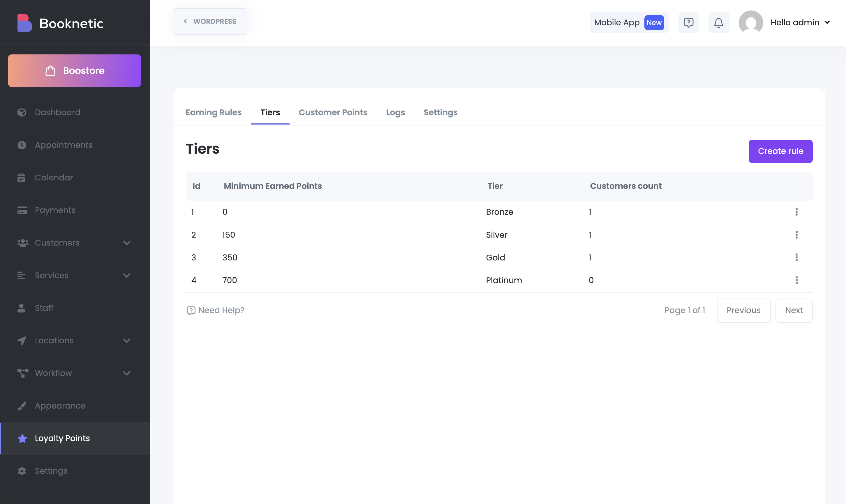The image size is (846, 504).
Task: Open three-dot menu for Gold row
Action: (796, 258)
